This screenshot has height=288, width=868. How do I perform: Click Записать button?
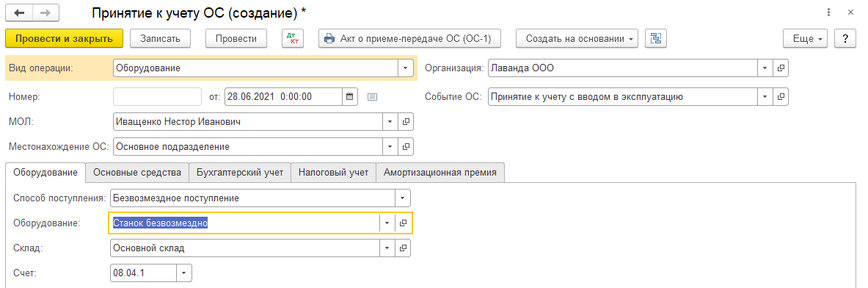tap(160, 38)
